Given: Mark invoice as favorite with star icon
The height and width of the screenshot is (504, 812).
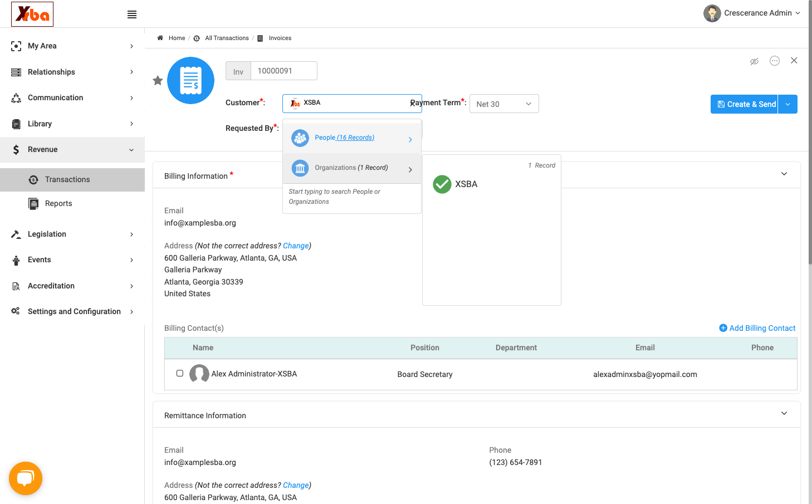Looking at the screenshot, I should (158, 81).
